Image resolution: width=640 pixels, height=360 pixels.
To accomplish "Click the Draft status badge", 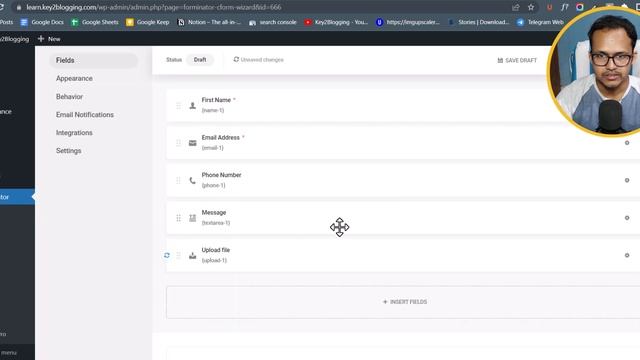I will [x=200, y=60].
